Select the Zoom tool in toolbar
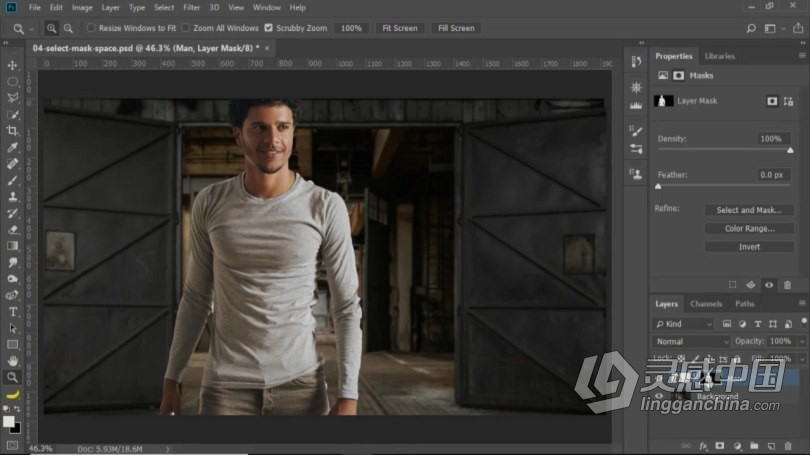Viewport: 810px width, 455px height. 12,377
